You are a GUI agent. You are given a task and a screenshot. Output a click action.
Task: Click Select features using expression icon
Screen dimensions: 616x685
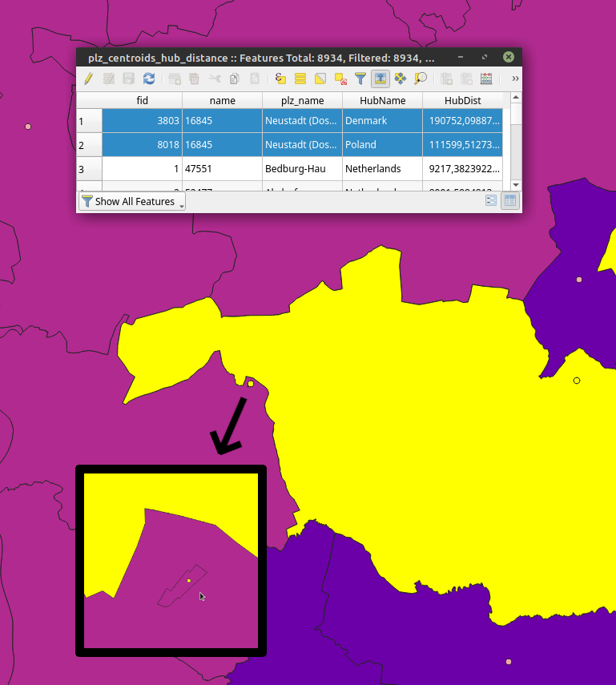click(280, 79)
